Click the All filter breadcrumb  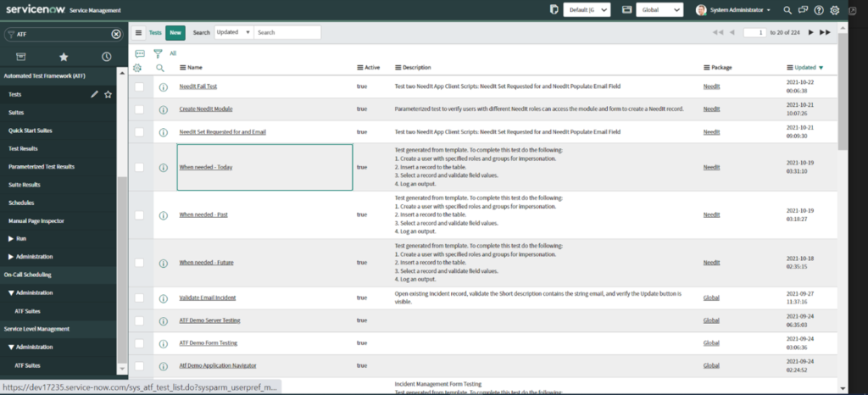click(173, 53)
